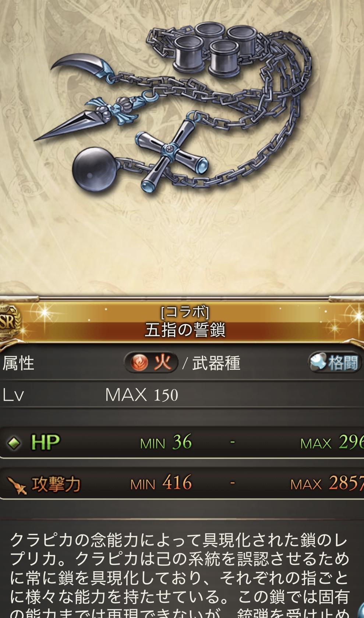Image resolution: width=364 pixels, height=618 pixels.
Task: Click the curved claw blade on chain
Action: tap(81, 66)
